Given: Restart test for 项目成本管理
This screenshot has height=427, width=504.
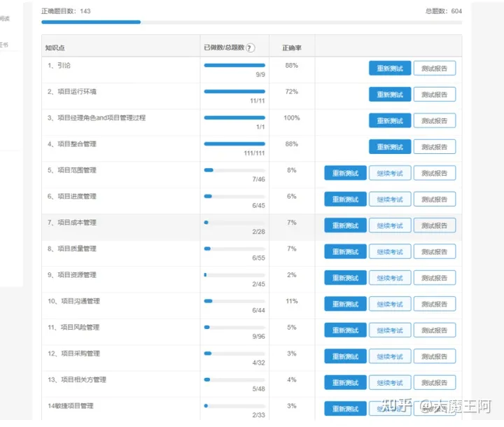Looking at the screenshot, I should tap(345, 225).
